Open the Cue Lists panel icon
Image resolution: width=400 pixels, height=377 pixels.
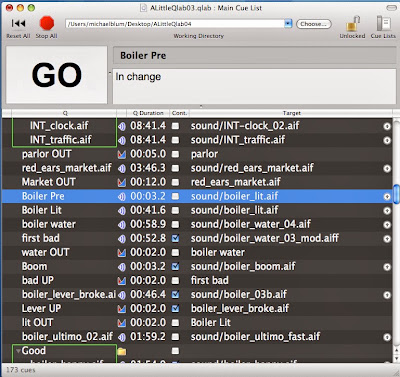[x=383, y=24]
